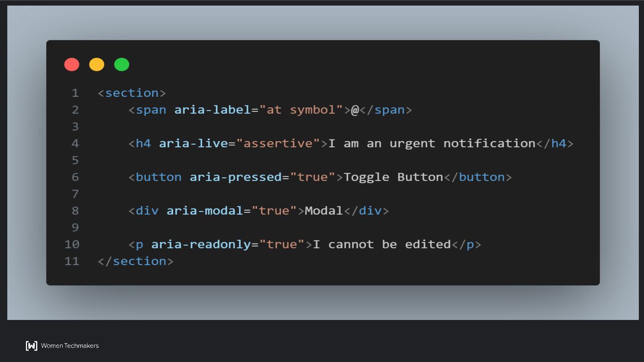The width and height of the screenshot is (644, 362).
Task: Click the "at symbol" string value
Action: (301, 110)
